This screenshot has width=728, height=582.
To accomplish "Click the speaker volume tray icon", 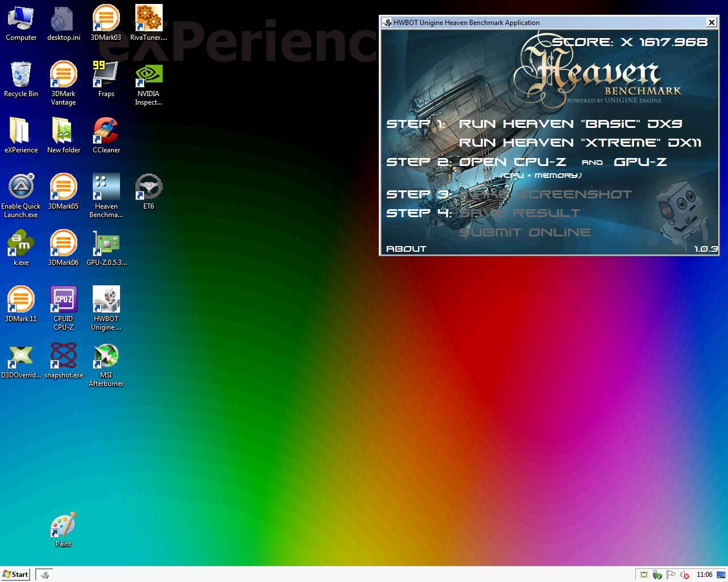I will [685, 575].
